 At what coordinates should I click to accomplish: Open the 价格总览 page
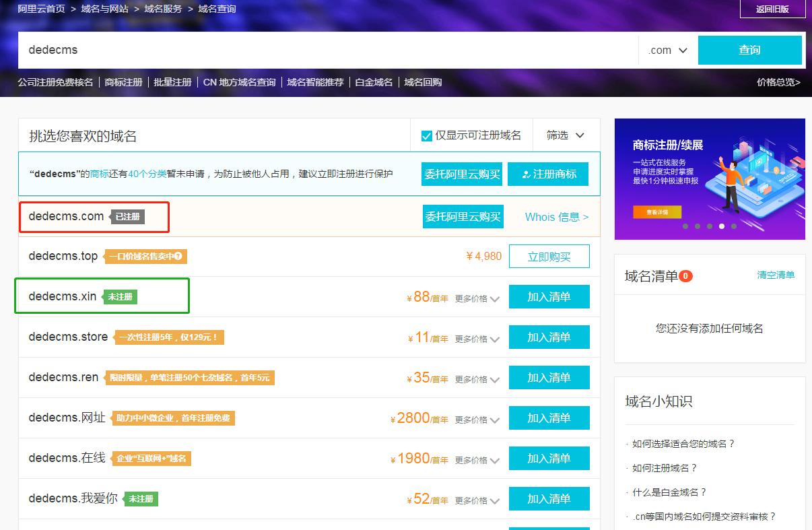click(x=778, y=81)
